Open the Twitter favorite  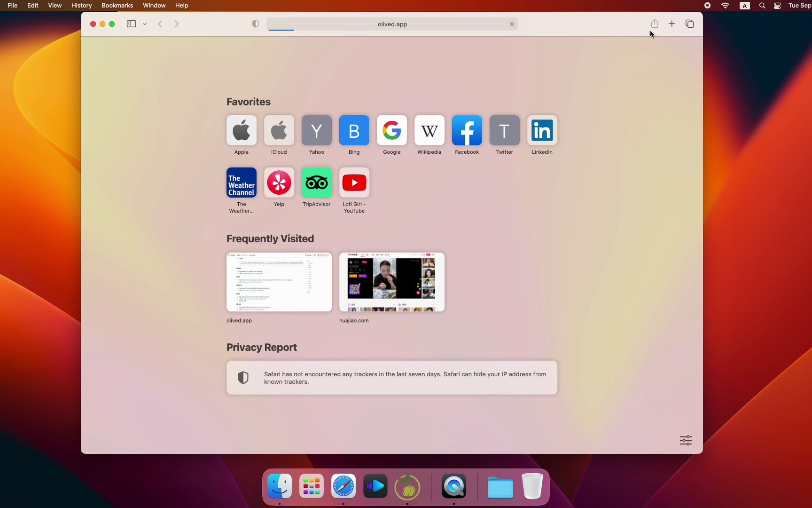(x=505, y=130)
